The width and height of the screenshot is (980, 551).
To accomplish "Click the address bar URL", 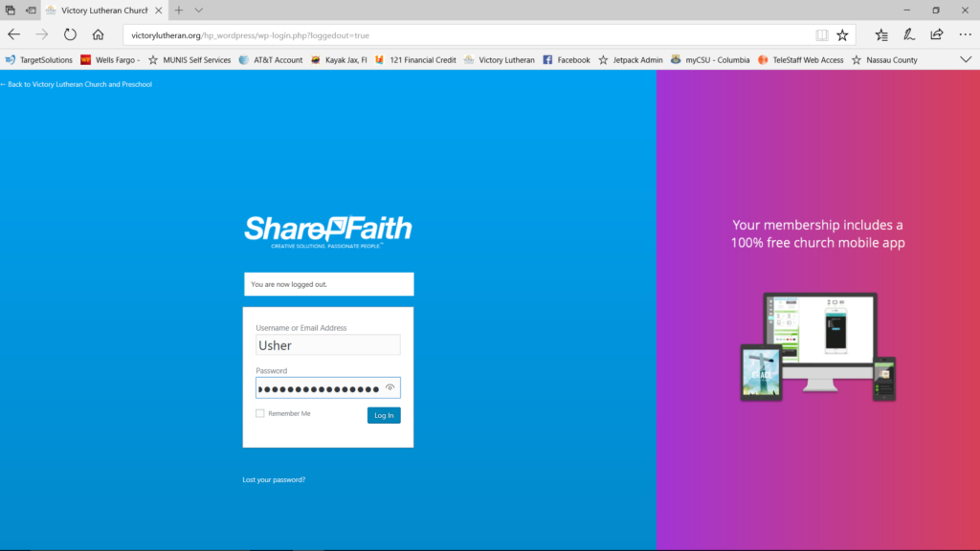I will 250,35.
